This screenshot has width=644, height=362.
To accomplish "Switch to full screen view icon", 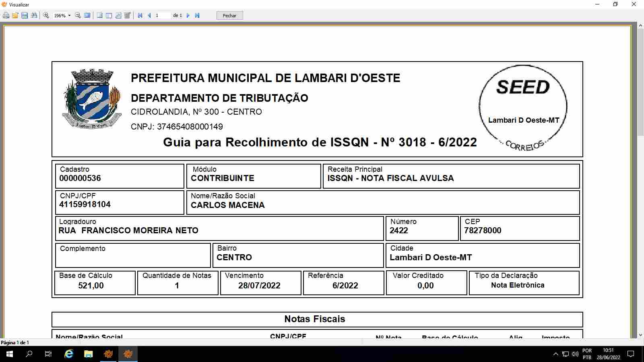I will tap(87, 16).
